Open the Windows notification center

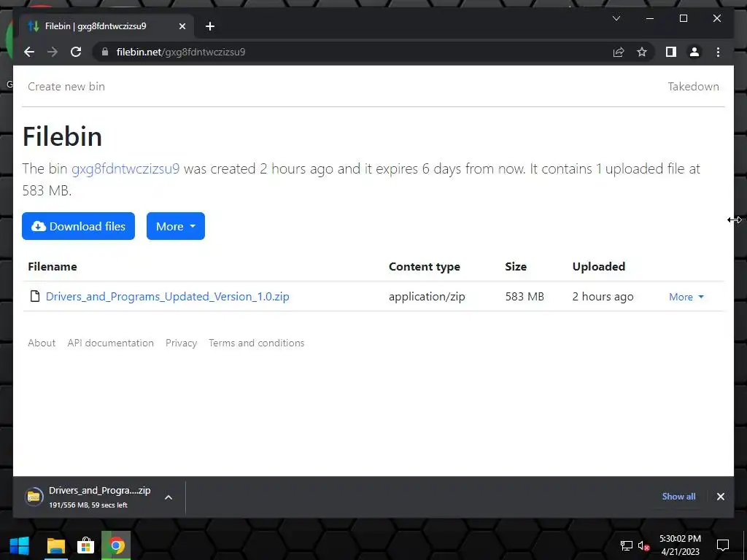tap(723, 545)
